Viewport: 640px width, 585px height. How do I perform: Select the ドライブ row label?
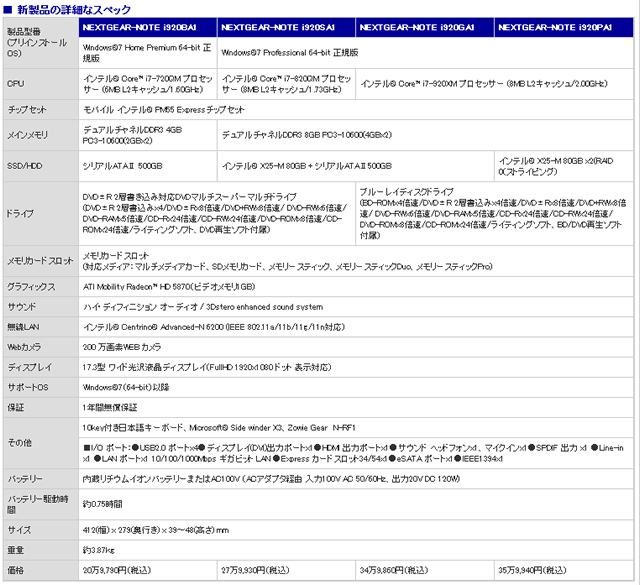41,214
